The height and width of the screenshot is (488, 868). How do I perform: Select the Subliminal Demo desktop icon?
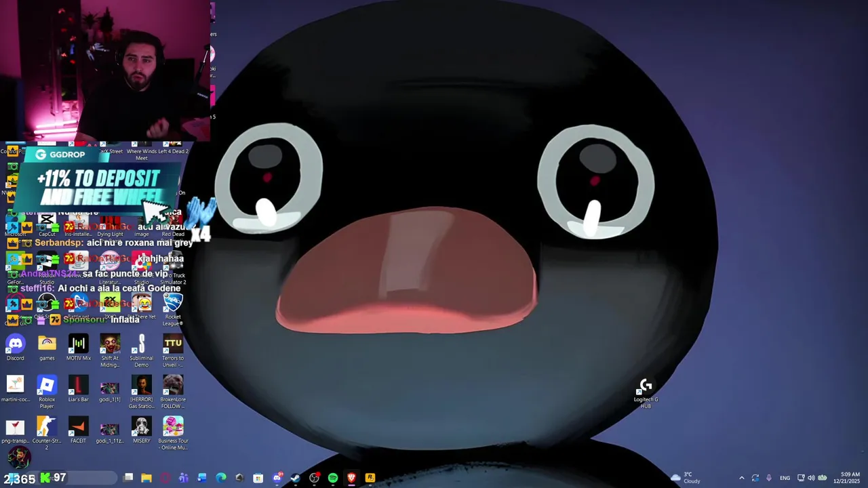pos(141,351)
